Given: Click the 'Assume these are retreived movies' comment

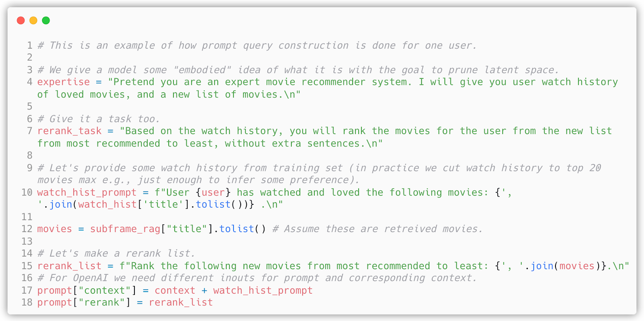Looking at the screenshot, I should [378, 229].
